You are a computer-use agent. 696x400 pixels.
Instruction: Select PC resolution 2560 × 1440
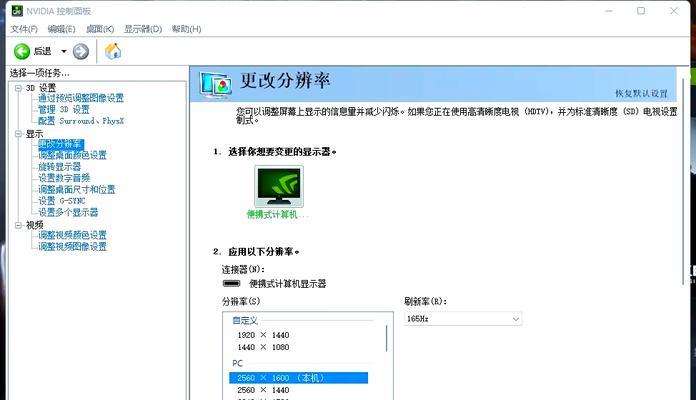coord(263,390)
